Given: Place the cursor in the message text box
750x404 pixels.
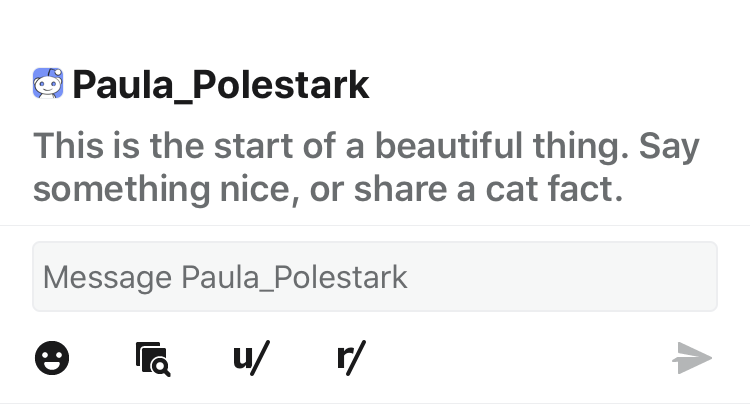Looking at the screenshot, I should coord(375,277).
